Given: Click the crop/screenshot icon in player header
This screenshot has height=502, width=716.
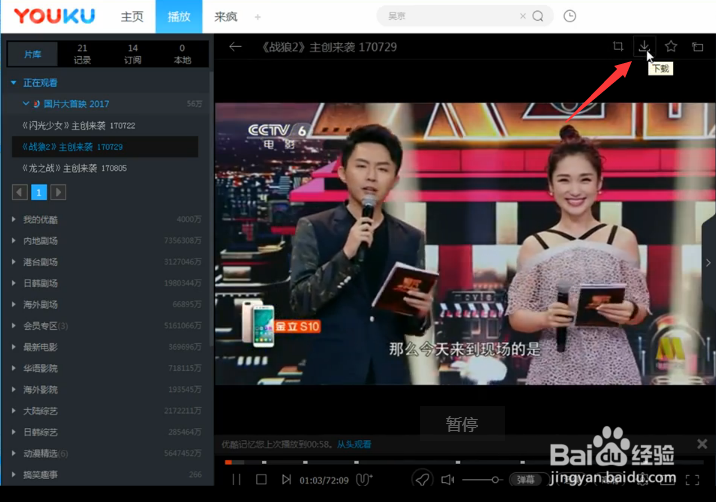Looking at the screenshot, I should point(618,46).
